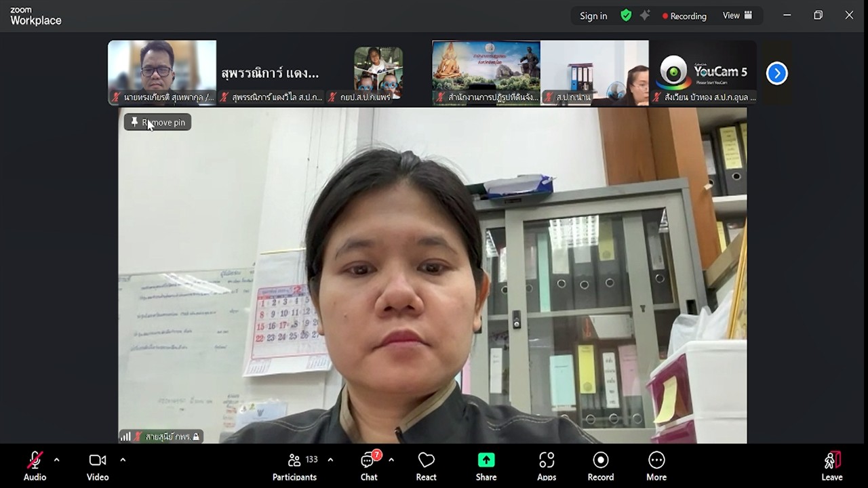Open the More options menu

(656, 461)
